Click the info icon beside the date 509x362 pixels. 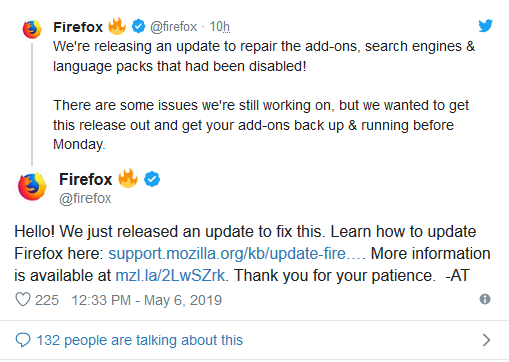click(485, 299)
